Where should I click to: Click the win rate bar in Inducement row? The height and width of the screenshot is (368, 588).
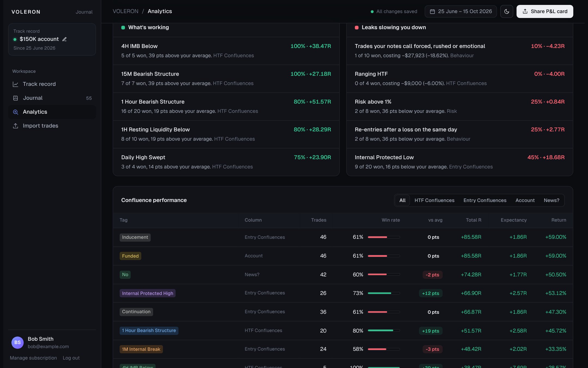pyautogui.click(x=384, y=237)
